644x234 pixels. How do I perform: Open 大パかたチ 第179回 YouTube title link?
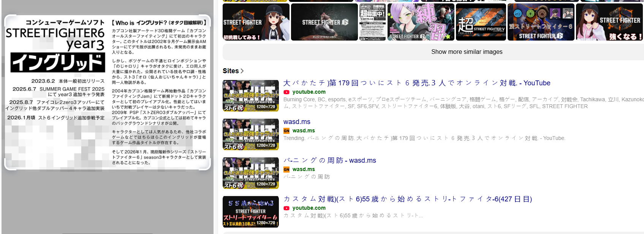point(417,83)
